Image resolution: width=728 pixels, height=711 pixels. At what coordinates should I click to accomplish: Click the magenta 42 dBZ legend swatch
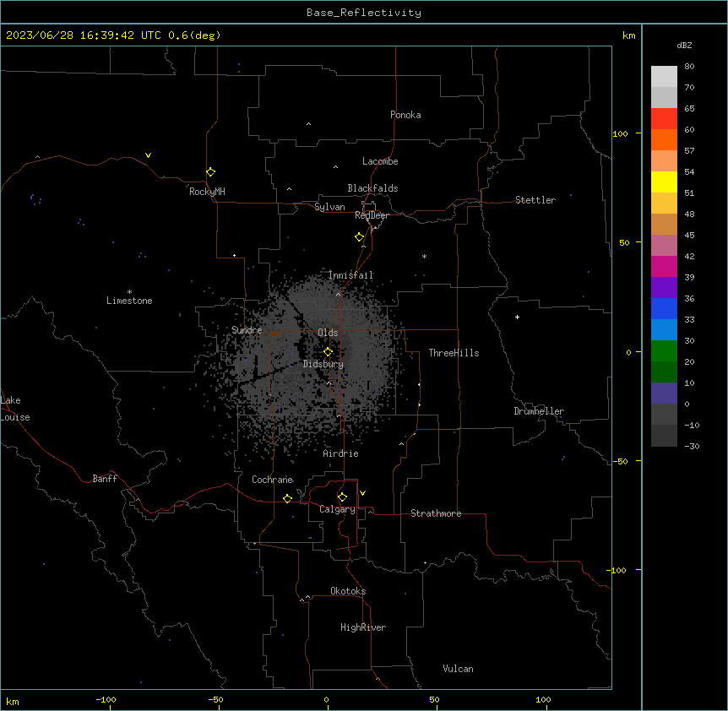point(664,266)
